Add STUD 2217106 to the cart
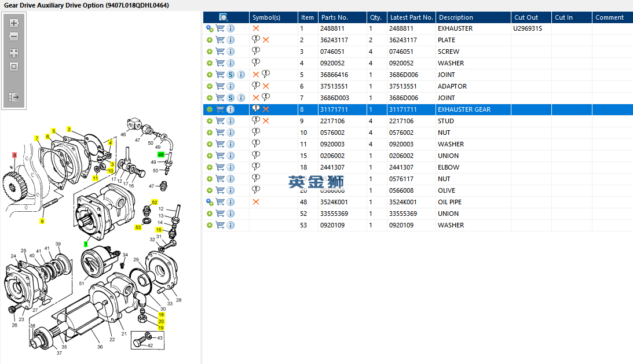The image size is (633, 364). pos(220,121)
